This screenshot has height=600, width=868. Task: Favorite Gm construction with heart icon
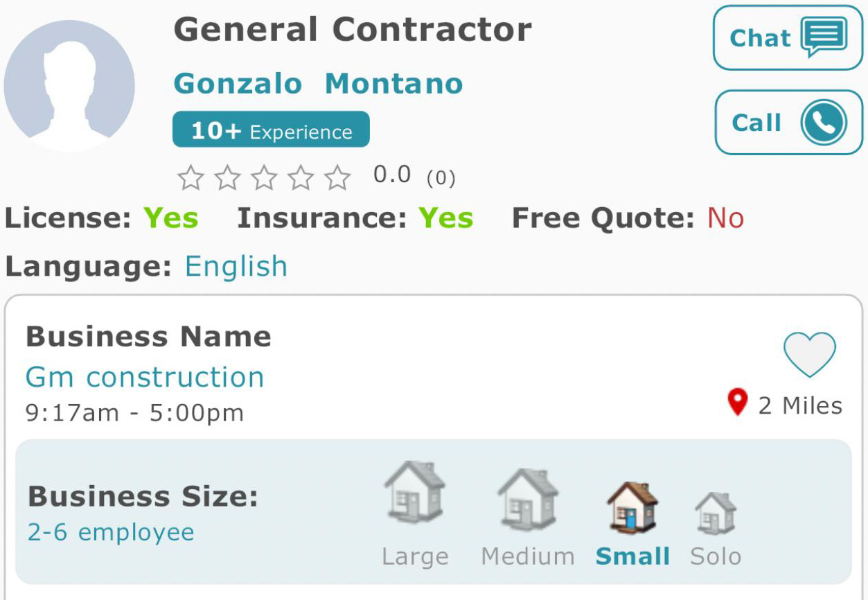point(810,354)
